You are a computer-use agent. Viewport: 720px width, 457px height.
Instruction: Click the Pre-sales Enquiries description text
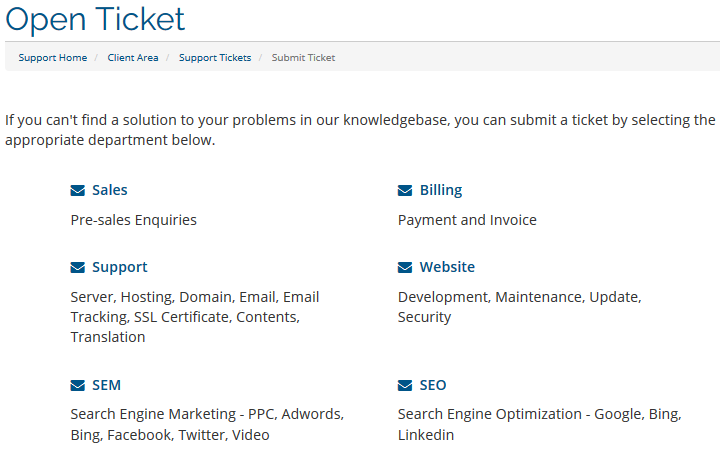(x=133, y=220)
